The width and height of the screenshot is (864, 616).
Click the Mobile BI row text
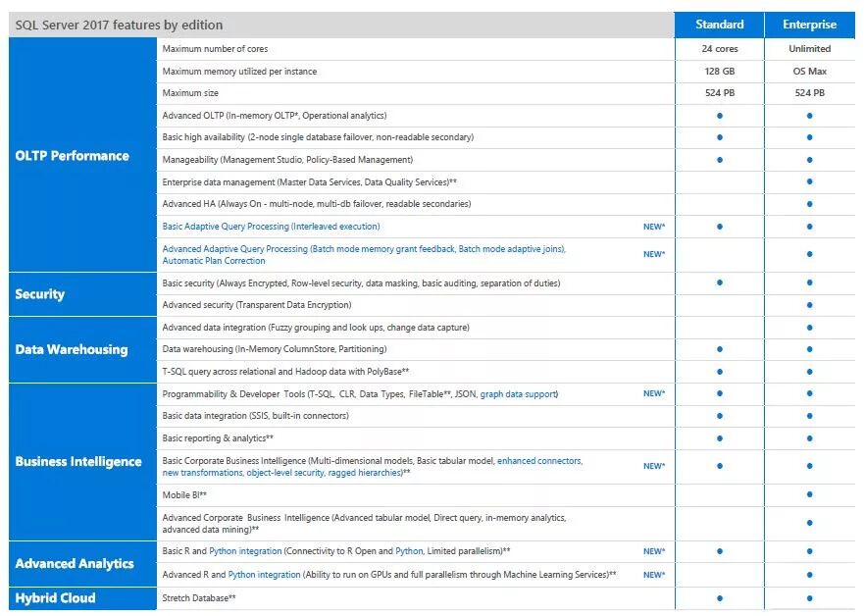coord(184,495)
